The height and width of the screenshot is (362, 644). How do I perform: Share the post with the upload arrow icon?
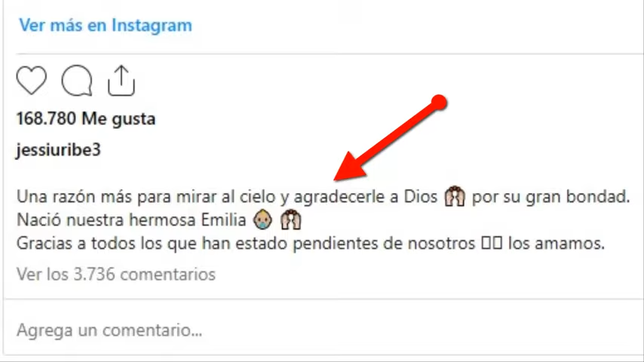pos(121,81)
